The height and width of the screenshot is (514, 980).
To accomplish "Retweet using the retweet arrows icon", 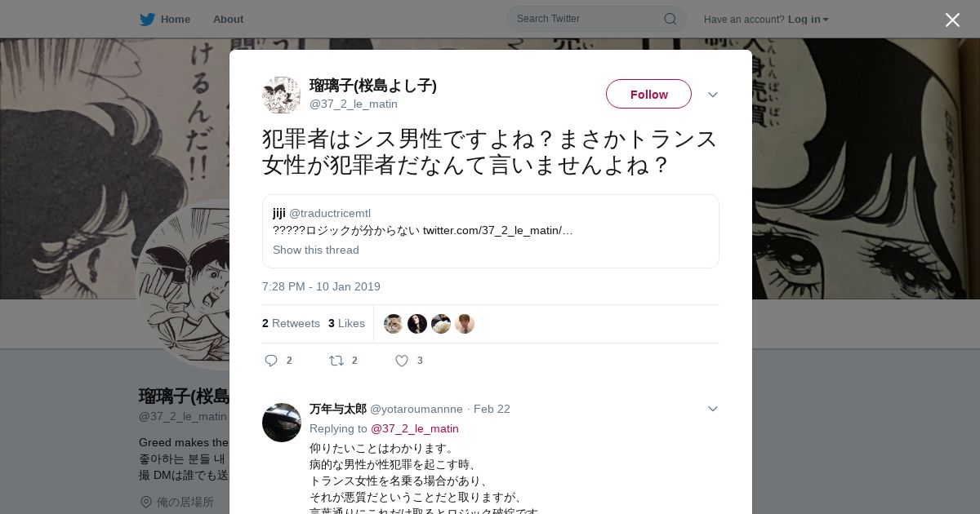I will (336, 361).
